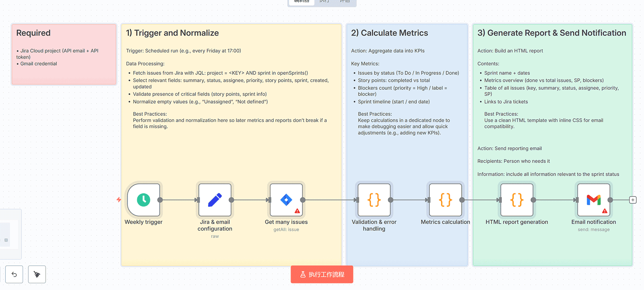Click the undo arrow icon
Screen dimensions: 644x290
pos(14,274)
